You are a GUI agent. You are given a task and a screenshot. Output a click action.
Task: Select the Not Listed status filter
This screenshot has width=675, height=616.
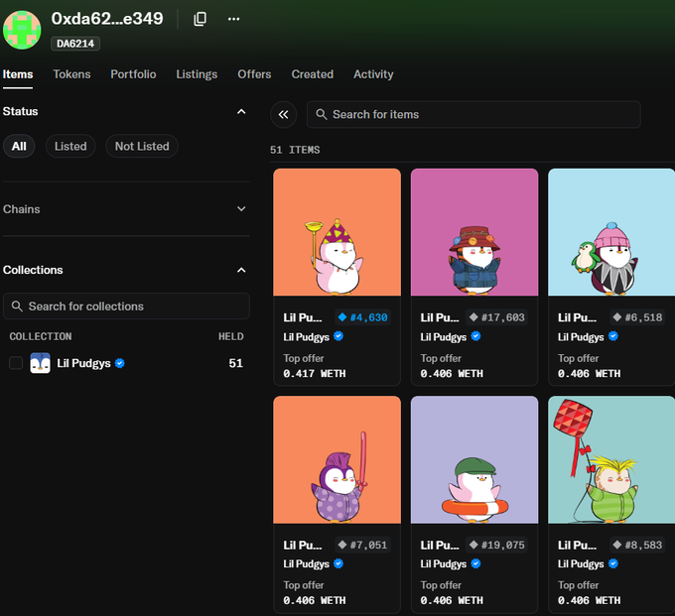coord(142,146)
